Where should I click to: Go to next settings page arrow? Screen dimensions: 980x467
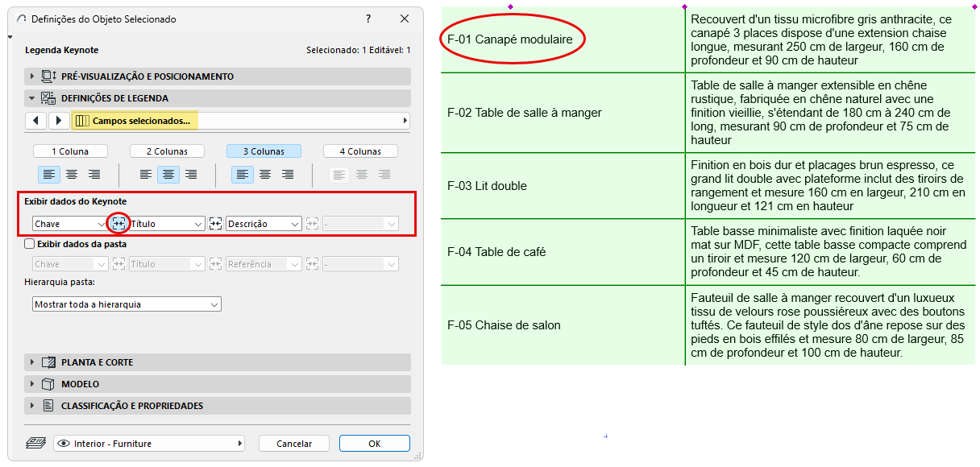pos(59,121)
